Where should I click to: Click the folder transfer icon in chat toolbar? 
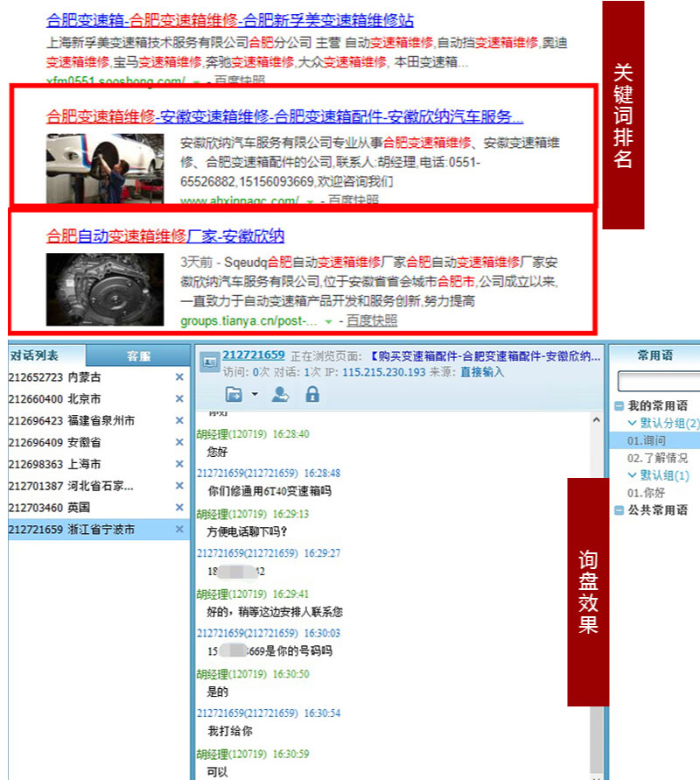coord(234,395)
